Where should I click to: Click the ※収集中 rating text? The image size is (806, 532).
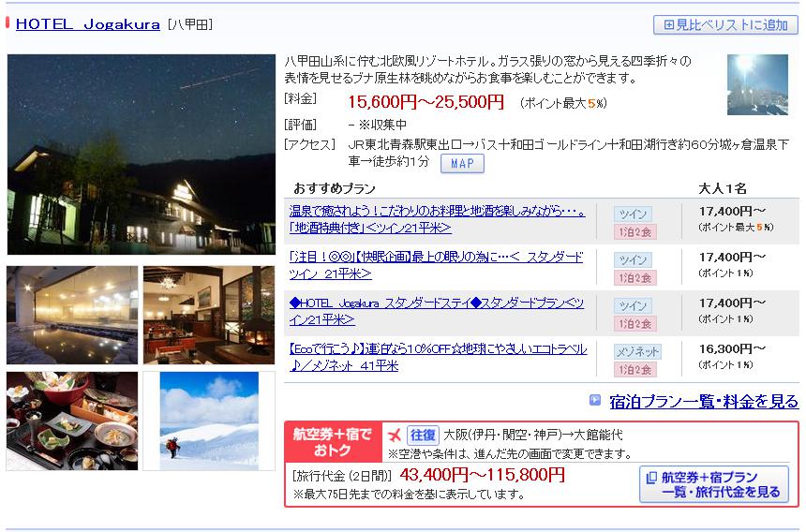[382, 125]
